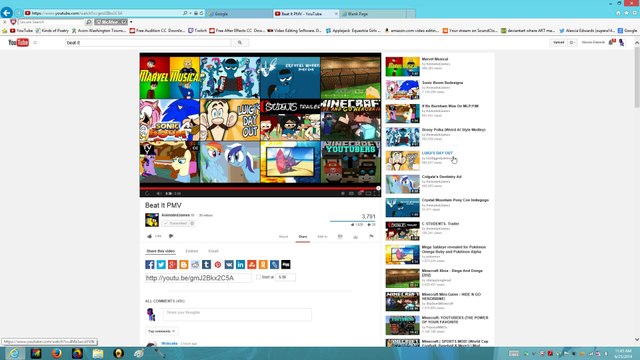Share video via LinkedIn icon

(x=240, y=264)
